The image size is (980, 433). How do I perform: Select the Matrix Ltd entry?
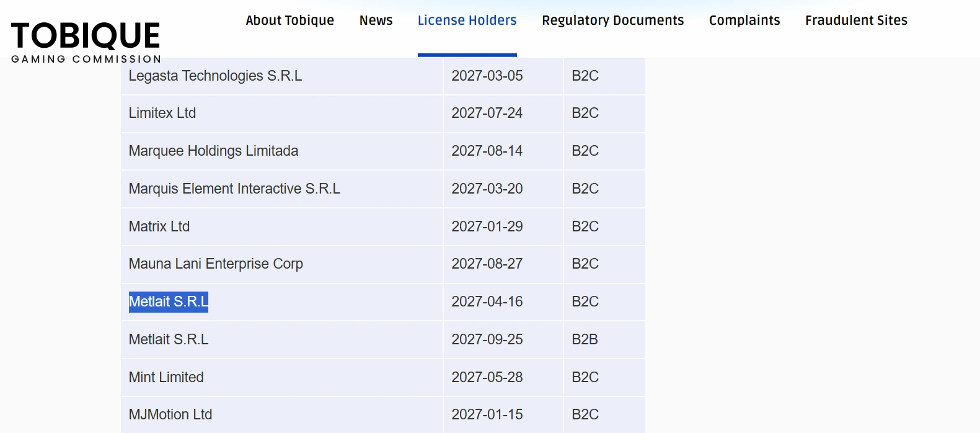click(159, 226)
